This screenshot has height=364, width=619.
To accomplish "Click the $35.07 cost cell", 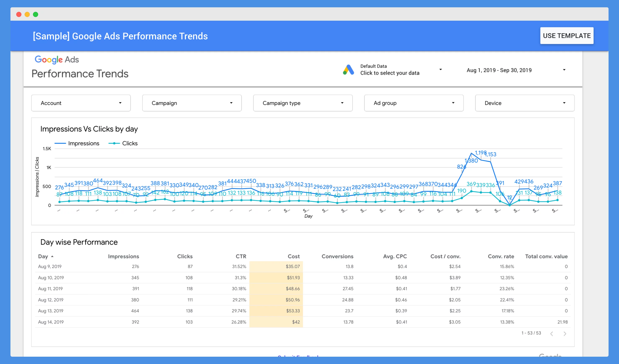I will [293, 266].
